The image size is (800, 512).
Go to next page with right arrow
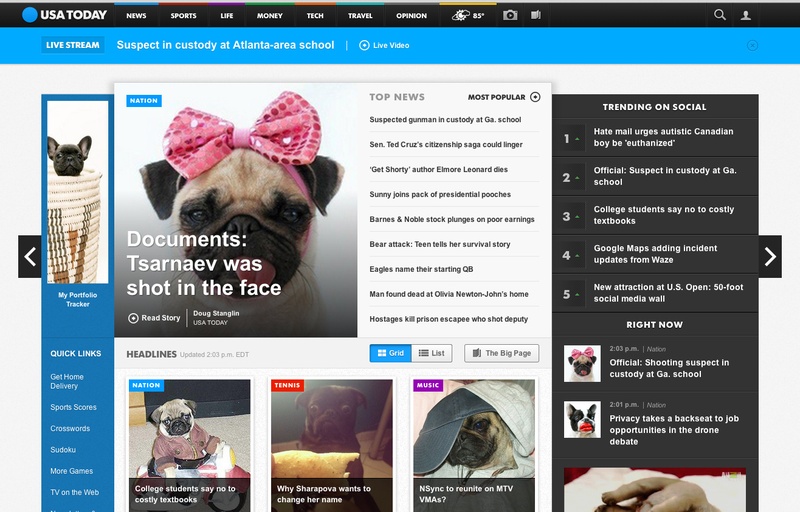tap(770, 257)
